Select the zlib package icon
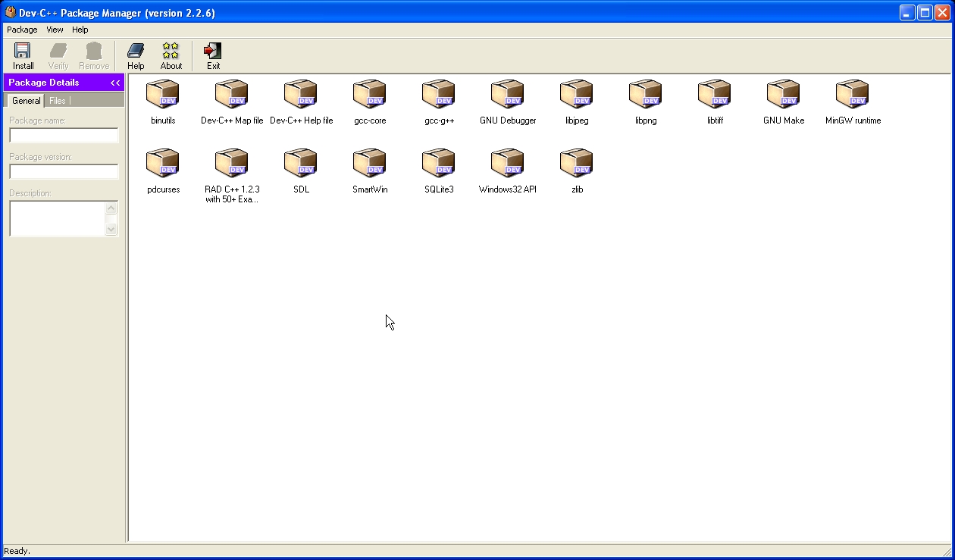955x560 pixels. click(577, 164)
